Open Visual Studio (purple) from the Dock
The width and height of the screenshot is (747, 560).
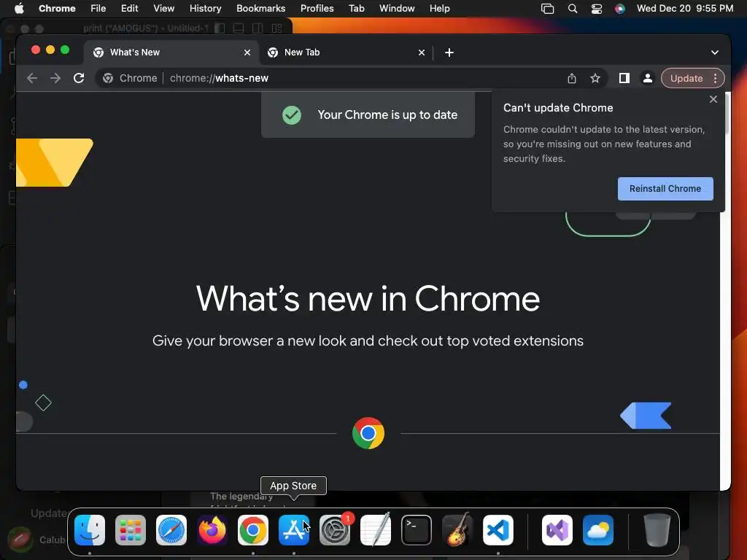click(x=557, y=530)
